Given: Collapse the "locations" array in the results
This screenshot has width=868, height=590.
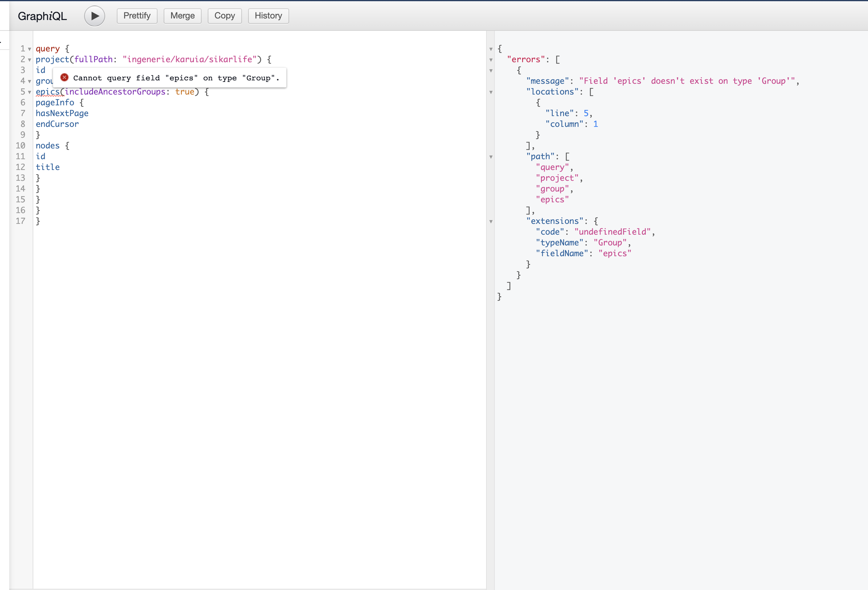Looking at the screenshot, I should [x=491, y=92].
